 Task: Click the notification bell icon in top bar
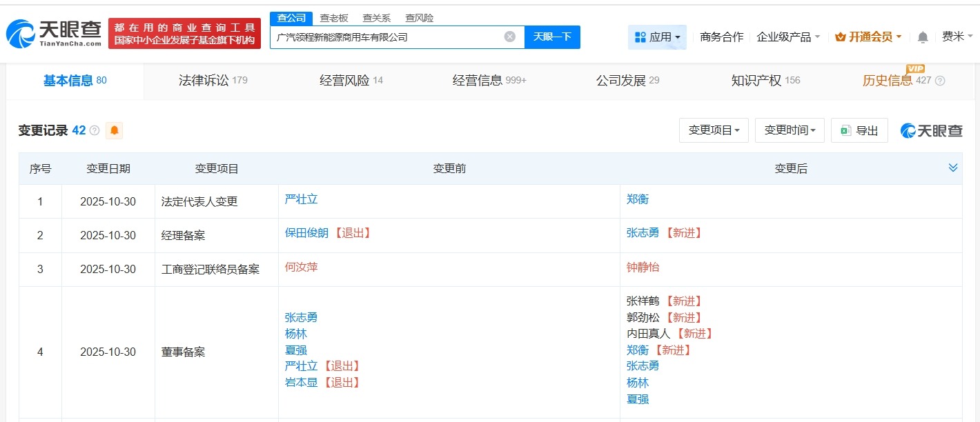click(x=923, y=37)
